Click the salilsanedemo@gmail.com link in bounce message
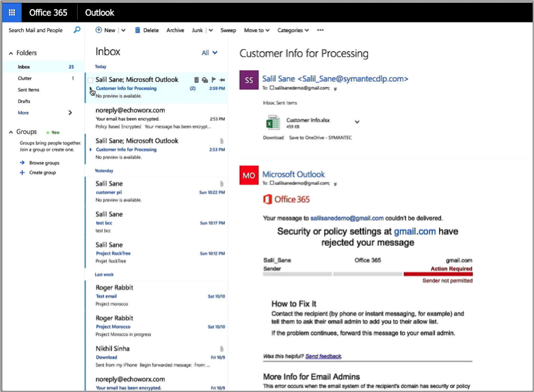 tap(347, 218)
